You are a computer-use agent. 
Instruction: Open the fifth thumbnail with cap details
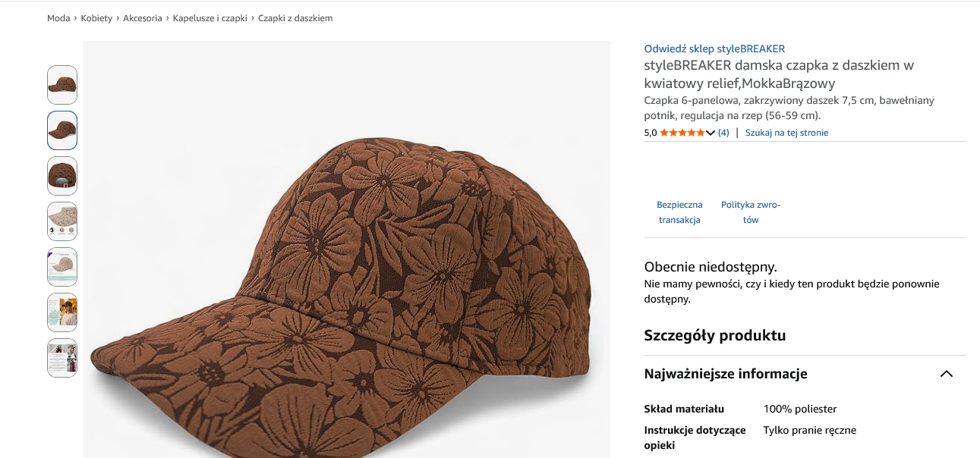(62, 267)
